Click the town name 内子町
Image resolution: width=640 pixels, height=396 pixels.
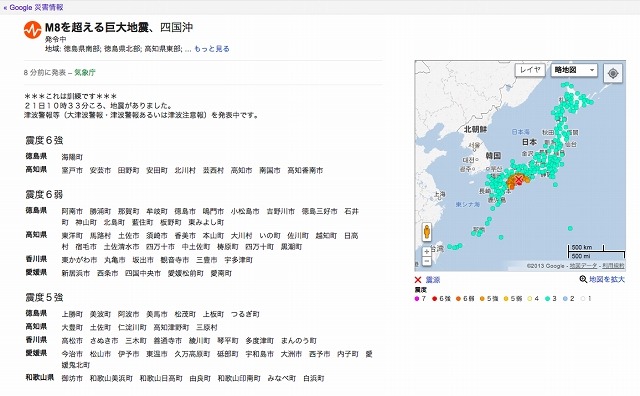coord(348,354)
